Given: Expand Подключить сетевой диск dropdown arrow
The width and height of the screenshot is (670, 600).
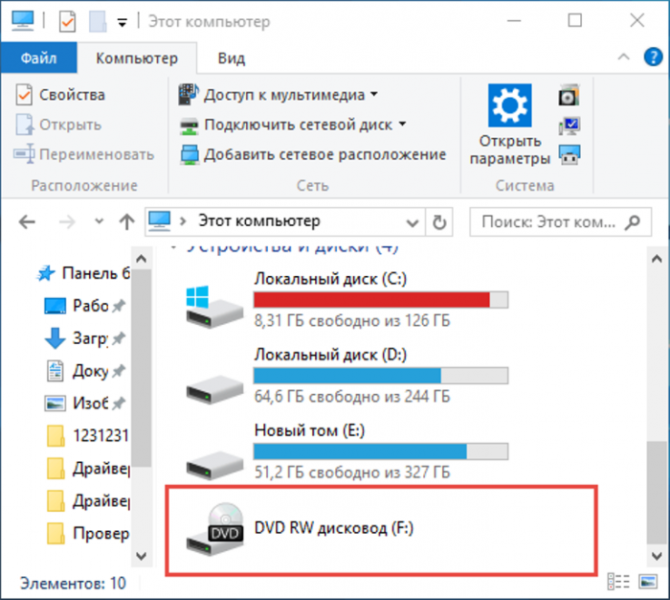Looking at the screenshot, I should pyautogui.click(x=403, y=124).
